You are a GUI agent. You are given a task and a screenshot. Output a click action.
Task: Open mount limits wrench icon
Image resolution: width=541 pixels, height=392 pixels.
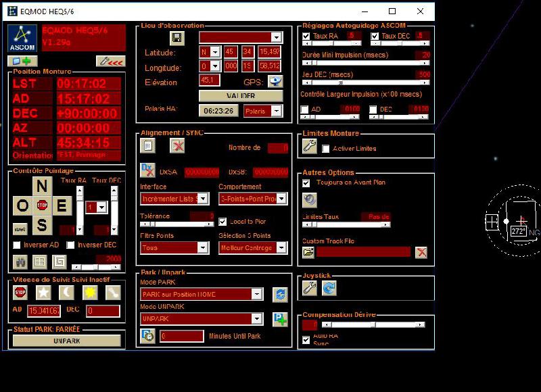click(x=310, y=146)
